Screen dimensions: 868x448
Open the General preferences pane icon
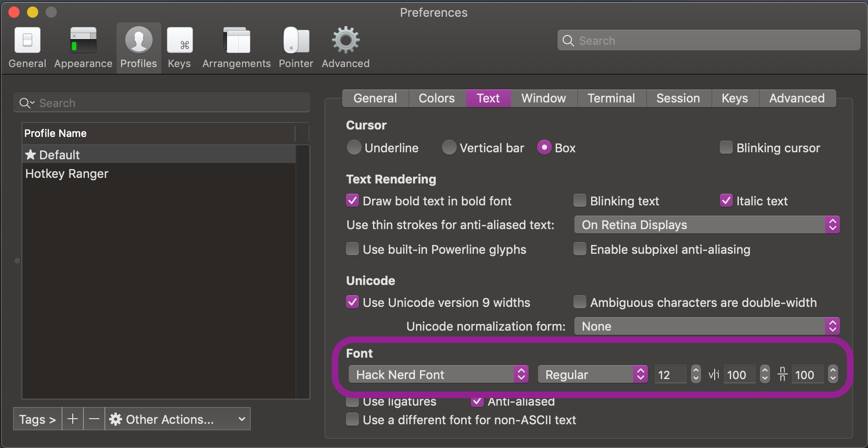pos(28,40)
